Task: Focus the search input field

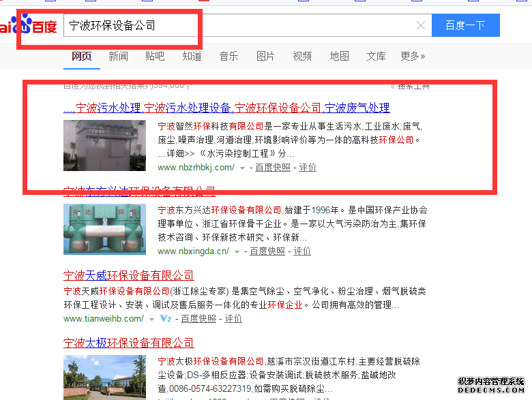Action: coord(248,25)
